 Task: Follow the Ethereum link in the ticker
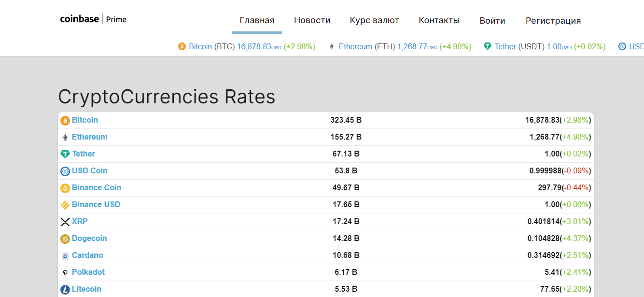click(x=355, y=46)
